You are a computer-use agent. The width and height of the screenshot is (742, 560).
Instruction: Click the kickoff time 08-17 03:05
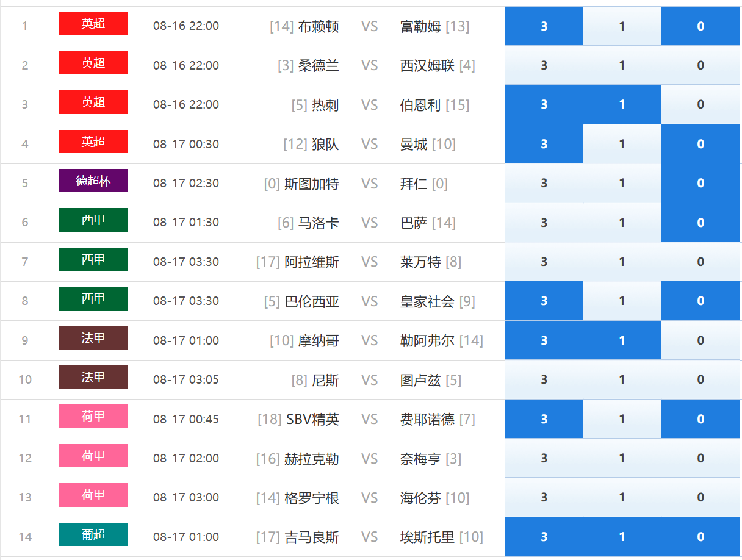pos(186,379)
